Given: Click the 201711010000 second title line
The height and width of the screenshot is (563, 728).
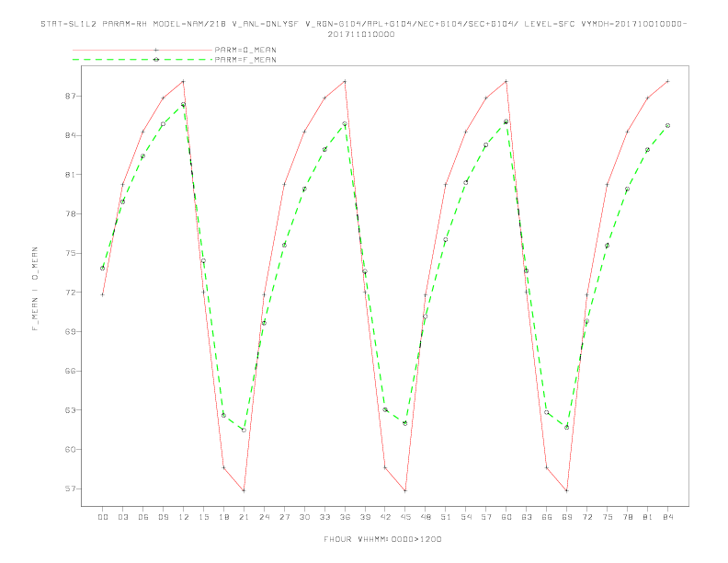Looking at the screenshot, I should [x=361, y=34].
